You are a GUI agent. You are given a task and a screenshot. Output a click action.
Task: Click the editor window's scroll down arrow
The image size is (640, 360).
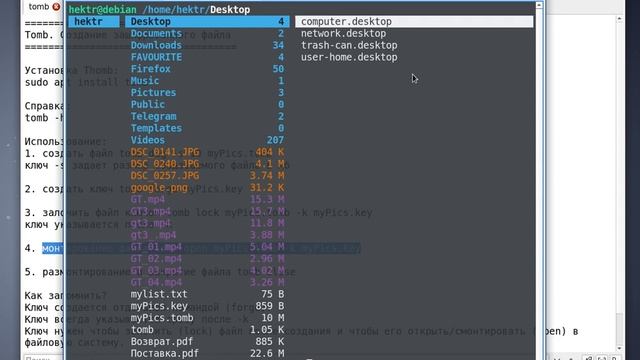coord(619,348)
